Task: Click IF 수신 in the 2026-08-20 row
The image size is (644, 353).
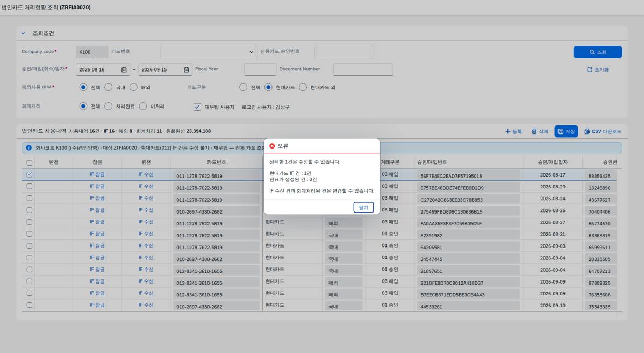Action: pos(146,186)
